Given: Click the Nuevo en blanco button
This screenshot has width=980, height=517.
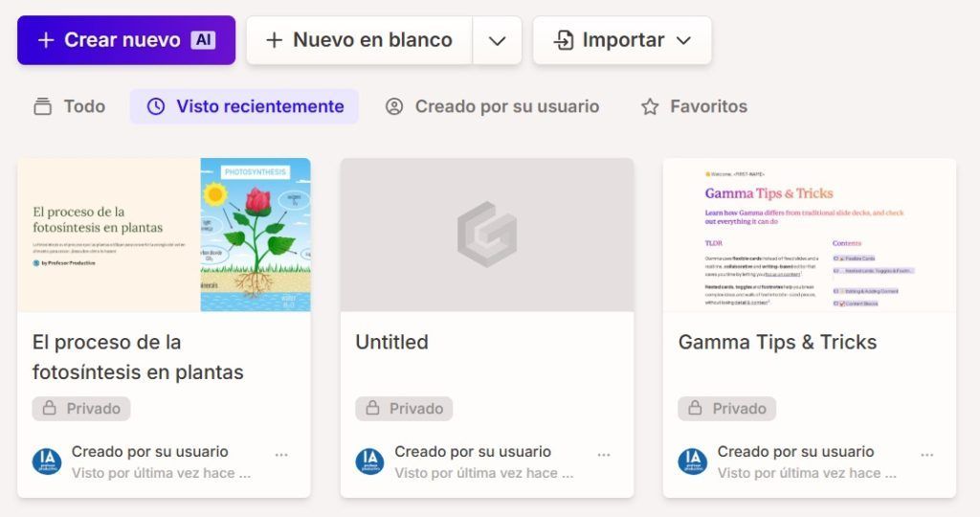Looking at the screenshot, I should [x=360, y=40].
